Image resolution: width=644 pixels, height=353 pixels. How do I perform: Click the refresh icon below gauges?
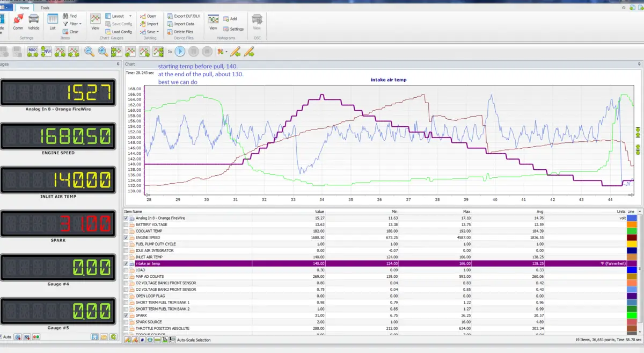(x=113, y=337)
